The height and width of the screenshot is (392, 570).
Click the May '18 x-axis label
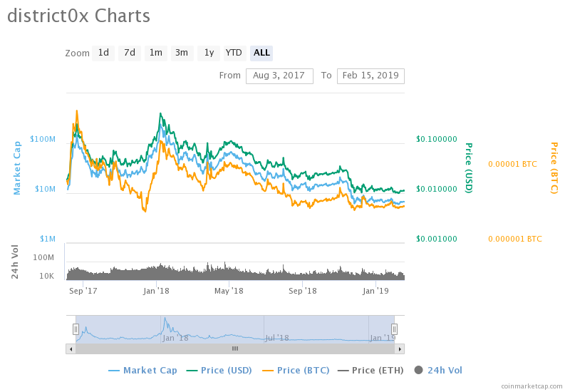[229, 292]
